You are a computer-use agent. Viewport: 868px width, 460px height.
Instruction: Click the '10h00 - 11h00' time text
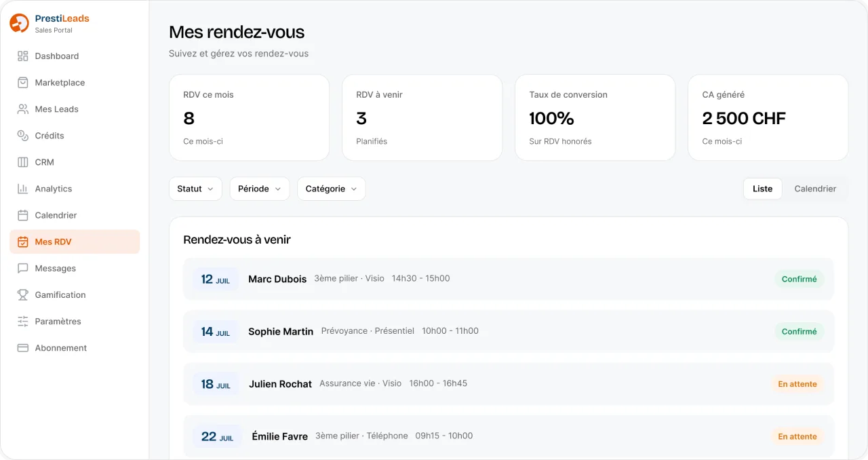(450, 330)
